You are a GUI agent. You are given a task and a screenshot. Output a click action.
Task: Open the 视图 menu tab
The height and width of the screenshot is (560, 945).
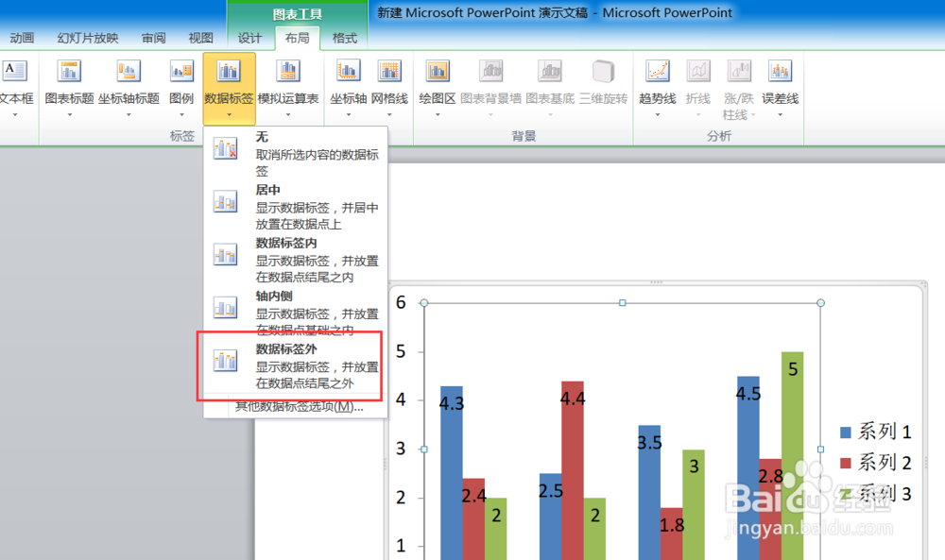(x=200, y=39)
